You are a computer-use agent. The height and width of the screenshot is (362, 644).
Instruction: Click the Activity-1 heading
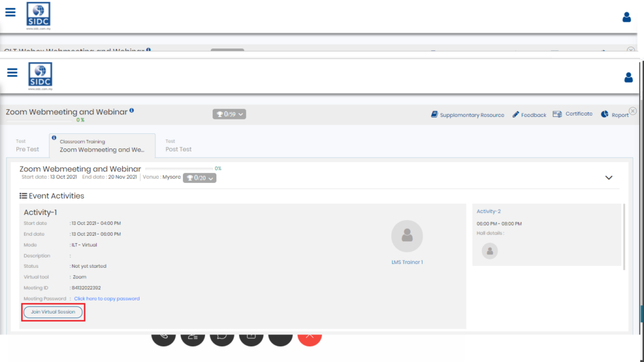point(40,212)
